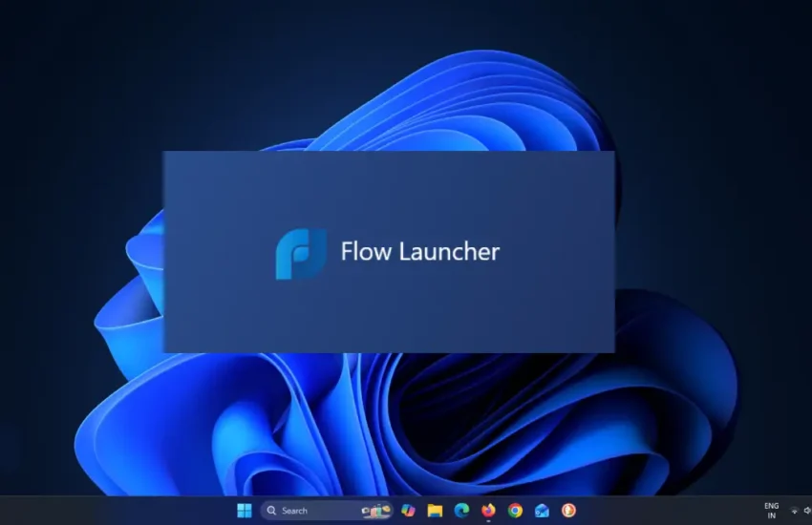Viewport: 812px width, 525px height.
Task: Open the Outlook mail app icon
Action: [x=542, y=511]
